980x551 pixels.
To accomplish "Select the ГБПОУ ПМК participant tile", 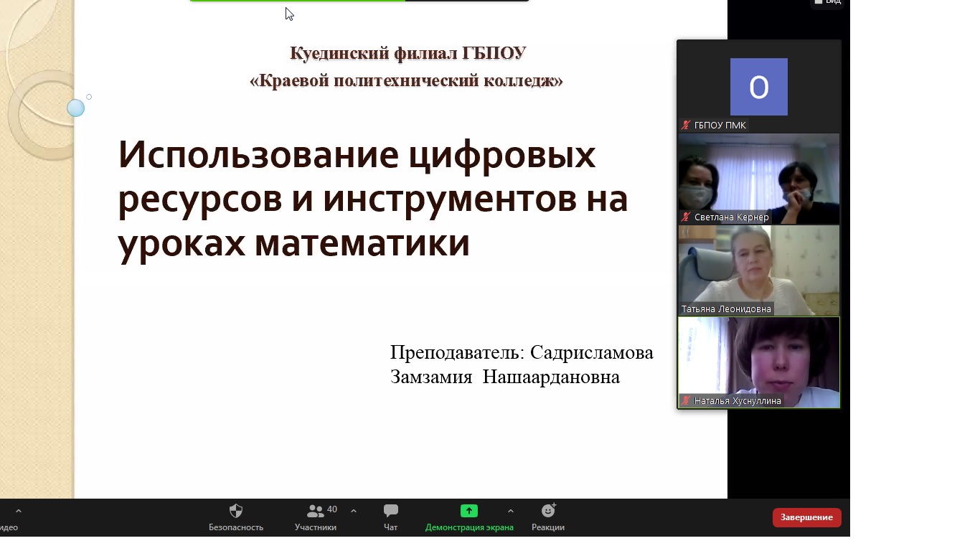I will click(758, 87).
